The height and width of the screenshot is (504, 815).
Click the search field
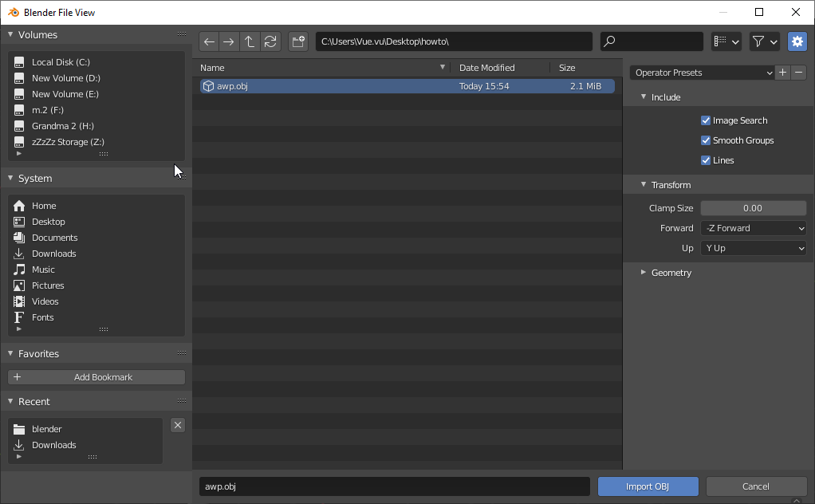click(x=652, y=41)
